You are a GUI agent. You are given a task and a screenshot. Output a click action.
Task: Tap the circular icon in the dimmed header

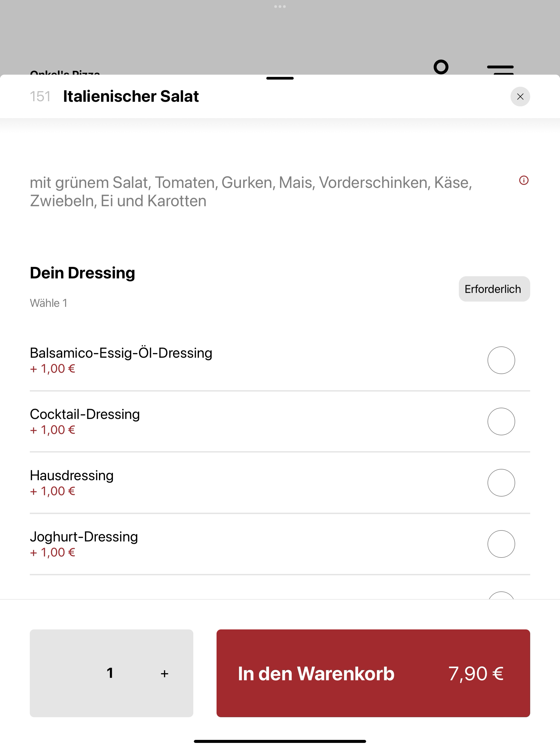(441, 67)
